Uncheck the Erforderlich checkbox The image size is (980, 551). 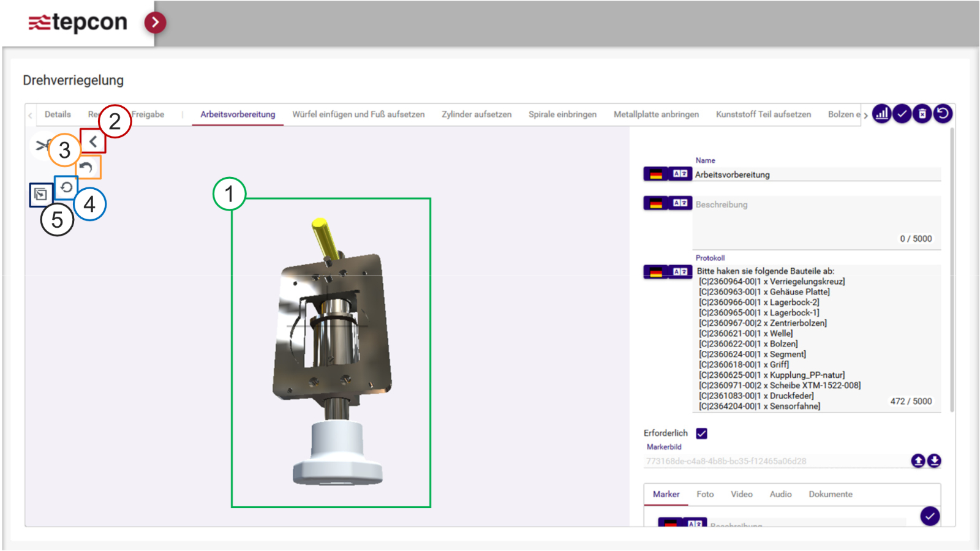point(702,433)
